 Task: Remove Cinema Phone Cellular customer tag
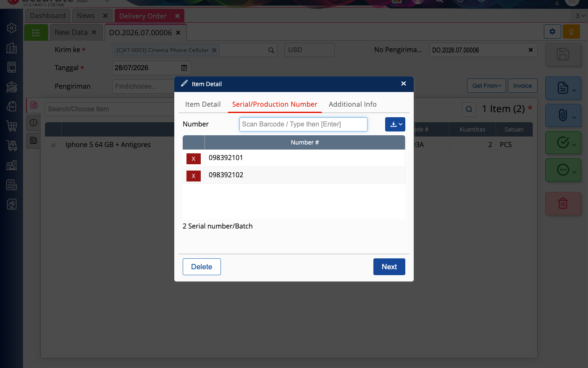tap(214, 50)
